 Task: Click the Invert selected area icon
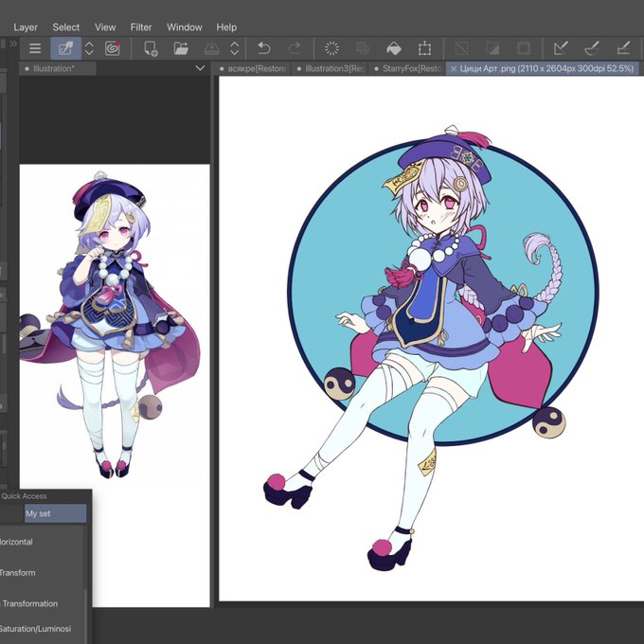[x=492, y=48]
